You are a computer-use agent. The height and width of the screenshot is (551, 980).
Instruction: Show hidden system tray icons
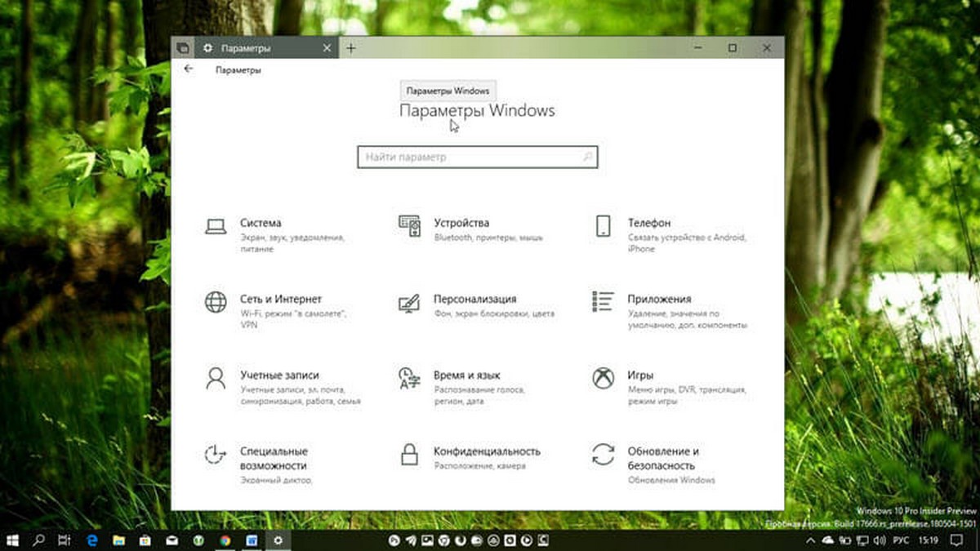[812, 540]
